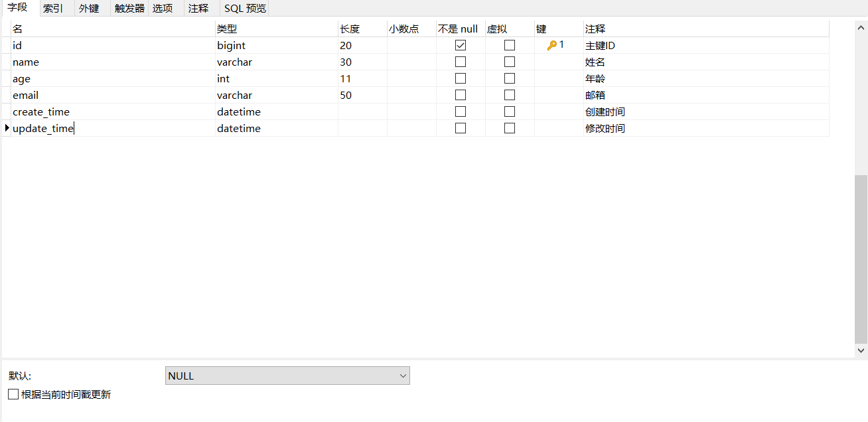Click the 小数点 column header
Viewport: 868px width, 422px height.
pos(412,29)
